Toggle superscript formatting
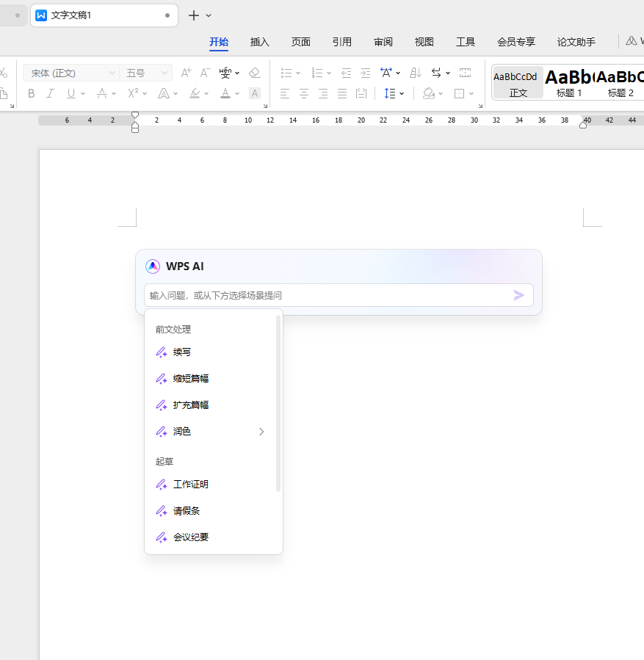Image resolution: width=644 pixels, height=660 pixels. pos(133,93)
